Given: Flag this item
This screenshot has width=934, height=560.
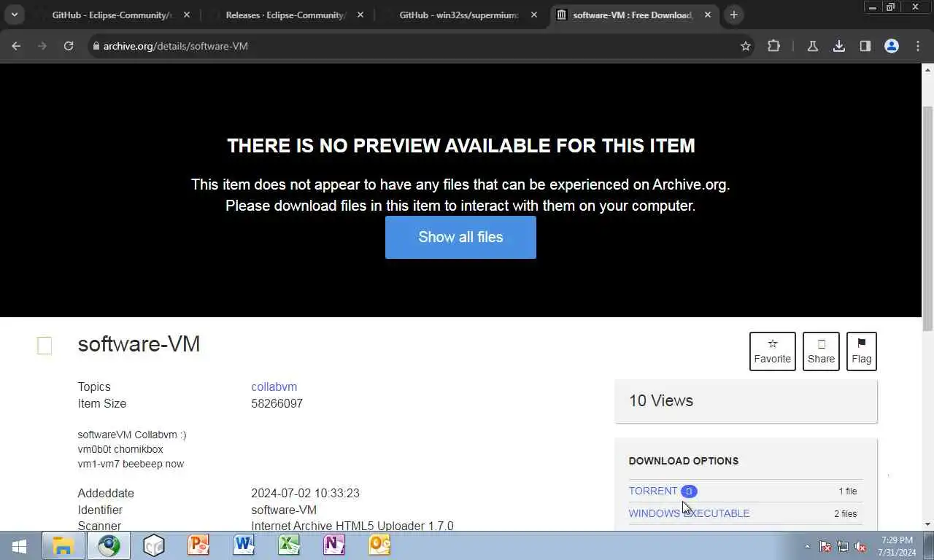Looking at the screenshot, I should pos(861,351).
